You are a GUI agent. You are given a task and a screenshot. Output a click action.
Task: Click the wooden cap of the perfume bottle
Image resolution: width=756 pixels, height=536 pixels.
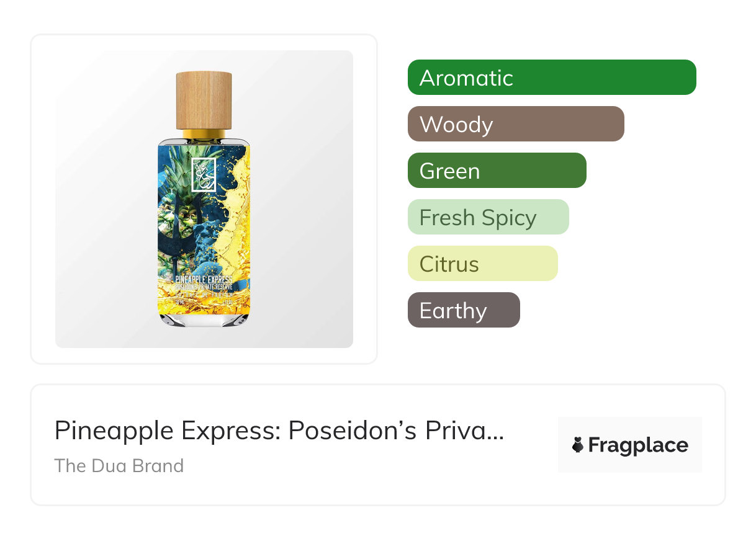204,100
